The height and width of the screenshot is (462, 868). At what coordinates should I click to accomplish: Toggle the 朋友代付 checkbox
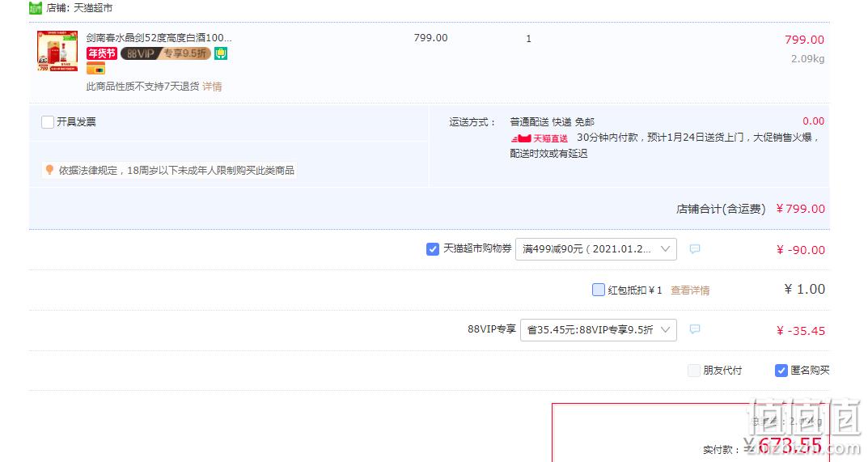point(693,371)
